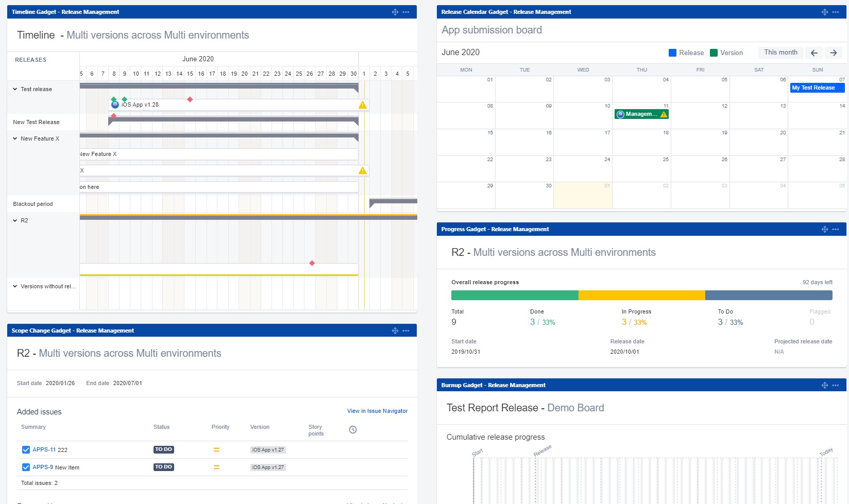The height and width of the screenshot is (504, 849).
Task: Uncheck the APPS-9 issue checkbox
Action: coord(26,467)
